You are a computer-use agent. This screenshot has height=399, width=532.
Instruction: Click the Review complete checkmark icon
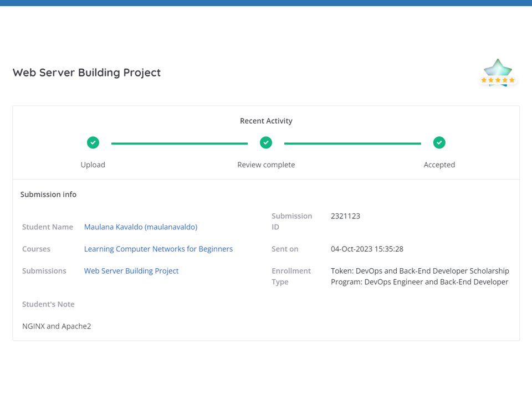[x=266, y=143]
